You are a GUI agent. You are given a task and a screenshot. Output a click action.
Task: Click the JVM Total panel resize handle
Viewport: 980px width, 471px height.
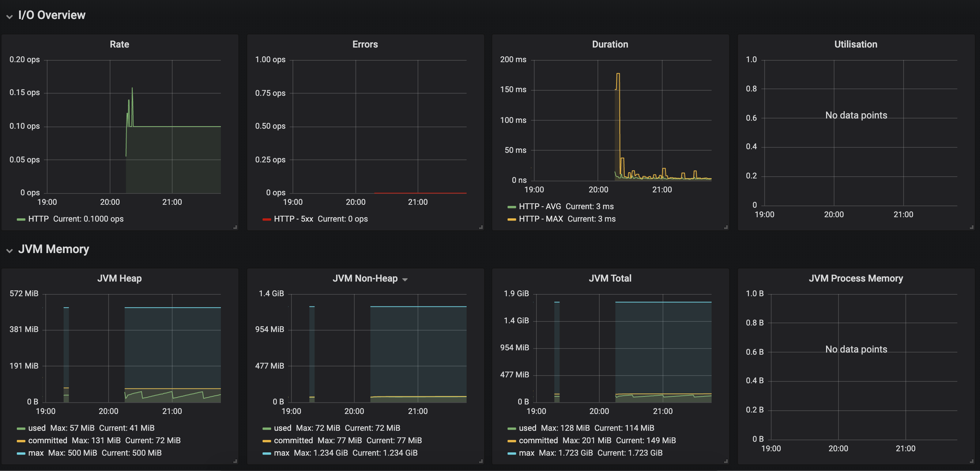[726, 461]
